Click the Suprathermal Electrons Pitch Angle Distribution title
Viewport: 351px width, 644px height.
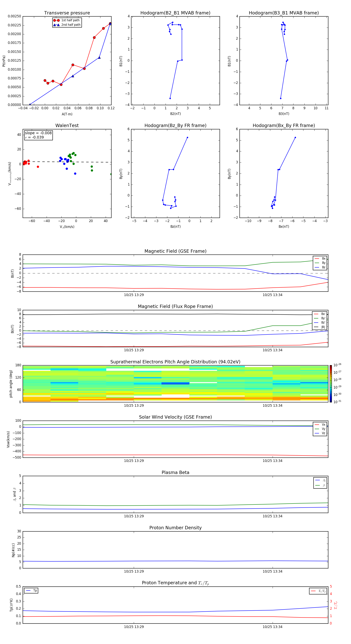[x=175, y=362]
